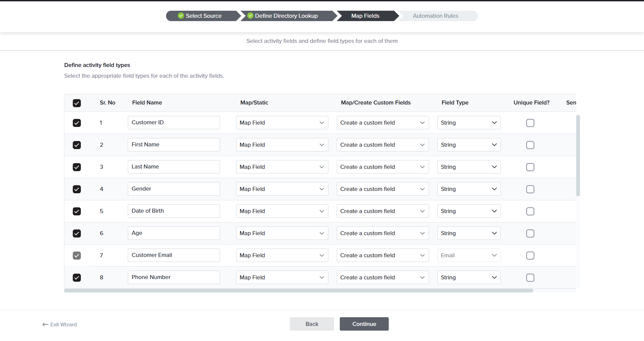This screenshot has height=341, width=644.
Task: Click chevron icon in Customer ID Map Field
Action: [x=322, y=123]
